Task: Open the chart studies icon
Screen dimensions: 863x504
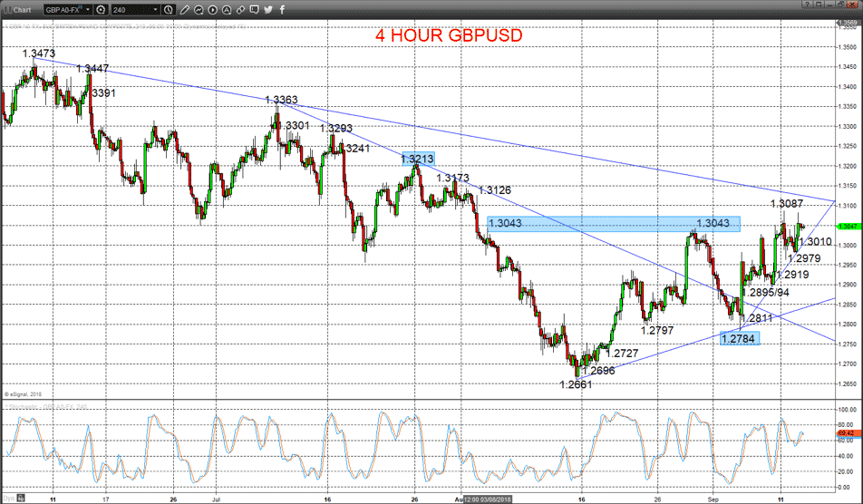Action: click(x=199, y=10)
